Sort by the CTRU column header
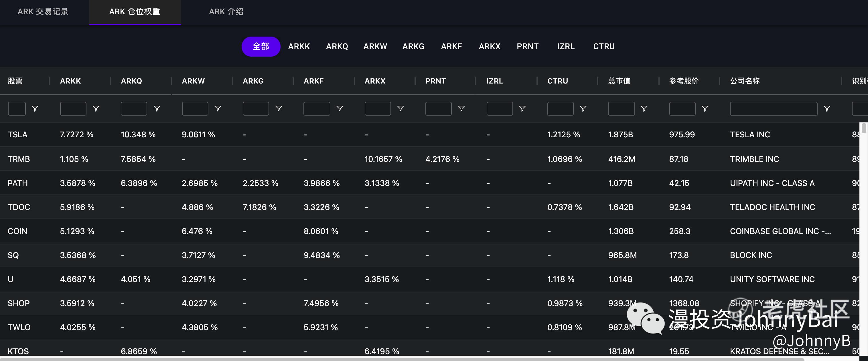The image size is (868, 361). coord(557,81)
